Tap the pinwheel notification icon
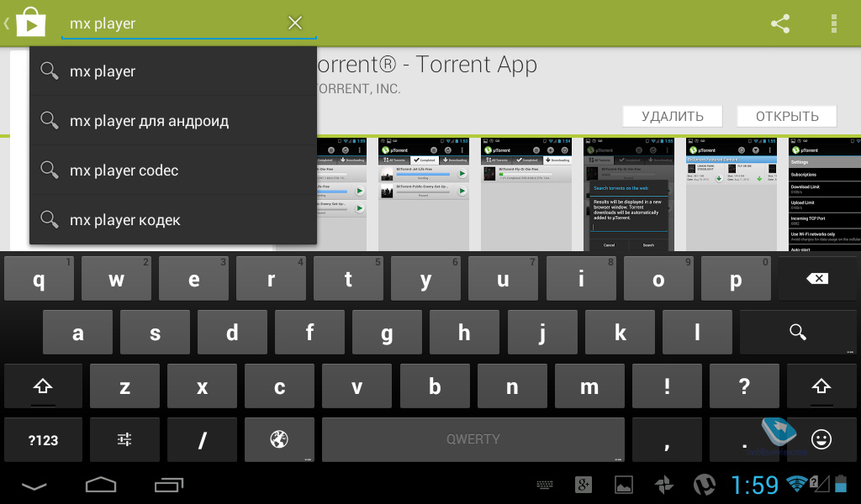This screenshot has width=861, height=504. (664, 485)
